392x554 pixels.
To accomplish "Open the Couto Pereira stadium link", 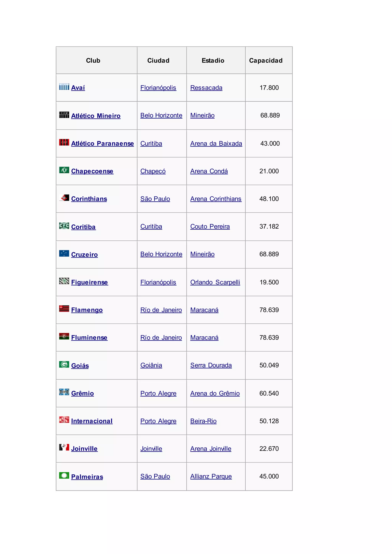I will [210, 226].
